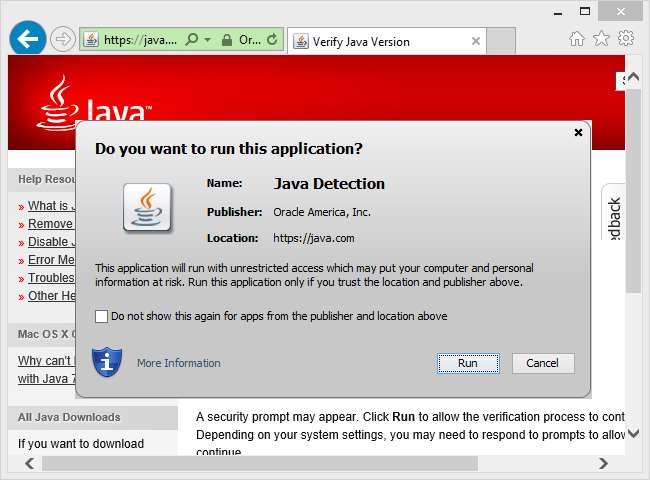Viewport: 650px width, 480px height.
Task: Open a new blank tab
Action: point(501,41)
